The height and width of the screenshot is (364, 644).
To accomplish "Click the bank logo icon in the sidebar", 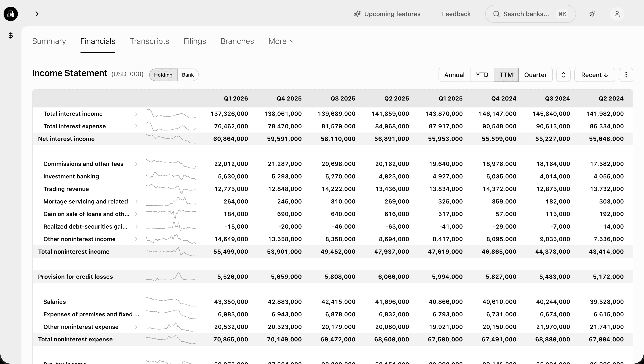I will click(x=11, y=14).
